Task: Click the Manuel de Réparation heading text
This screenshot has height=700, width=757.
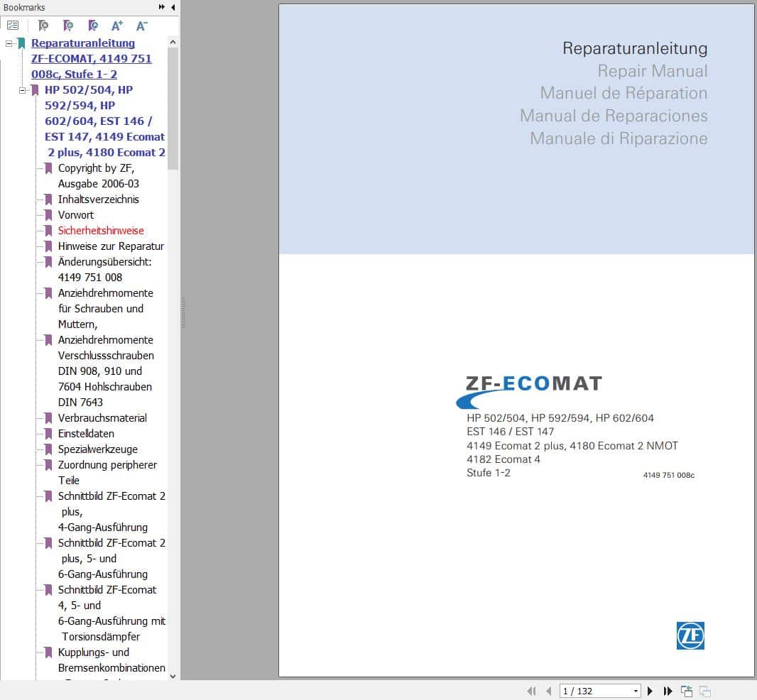Action: [623, 93]
